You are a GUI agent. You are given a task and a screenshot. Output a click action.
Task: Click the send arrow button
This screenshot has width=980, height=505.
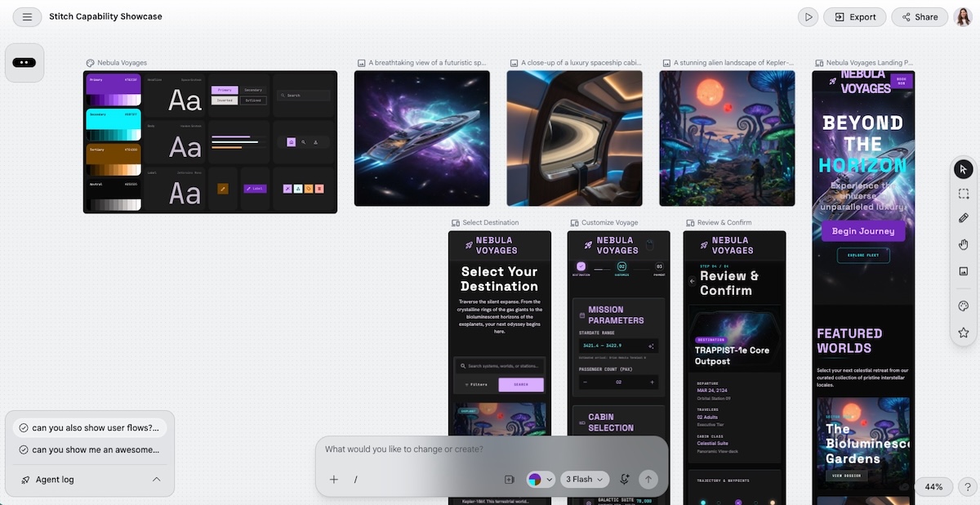tap(648, 480)
